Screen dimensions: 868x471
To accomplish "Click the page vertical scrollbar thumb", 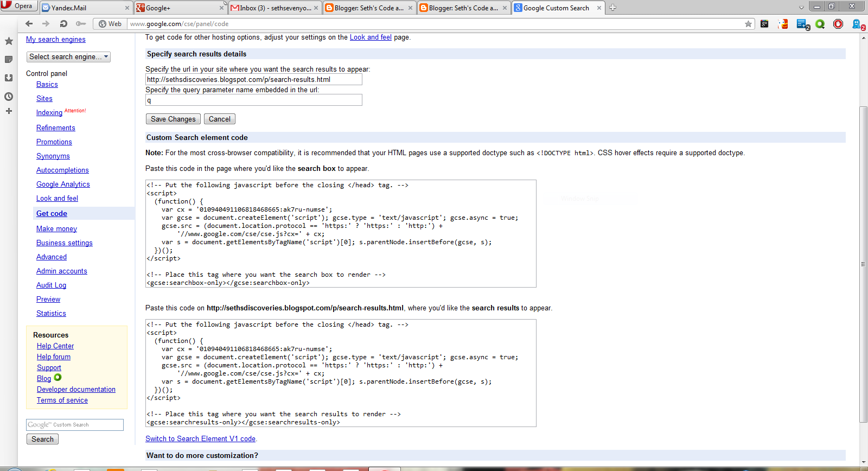I will click(x=863, y=264).
